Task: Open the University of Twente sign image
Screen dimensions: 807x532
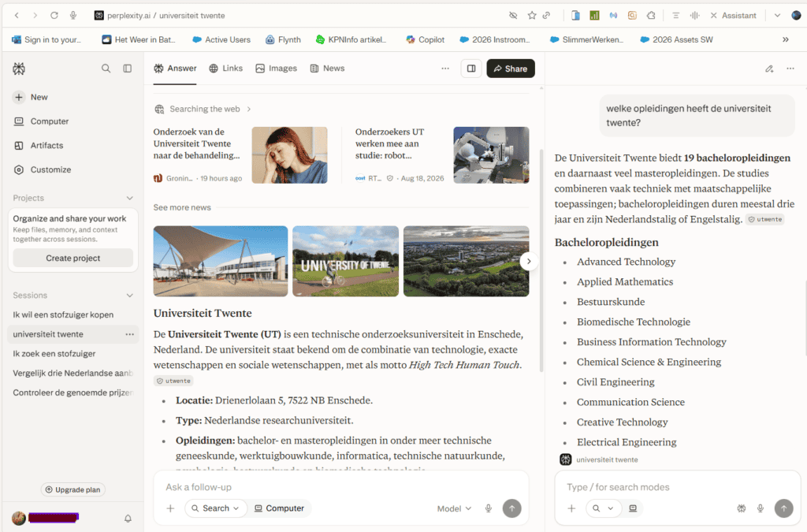Action: (345, 262)
